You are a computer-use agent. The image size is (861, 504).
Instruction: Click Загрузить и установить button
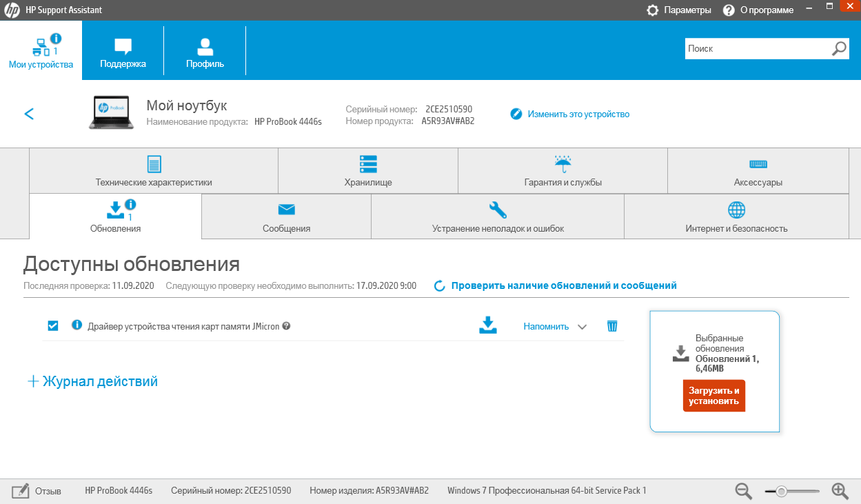pyautogui.click(x=713, y=396)
